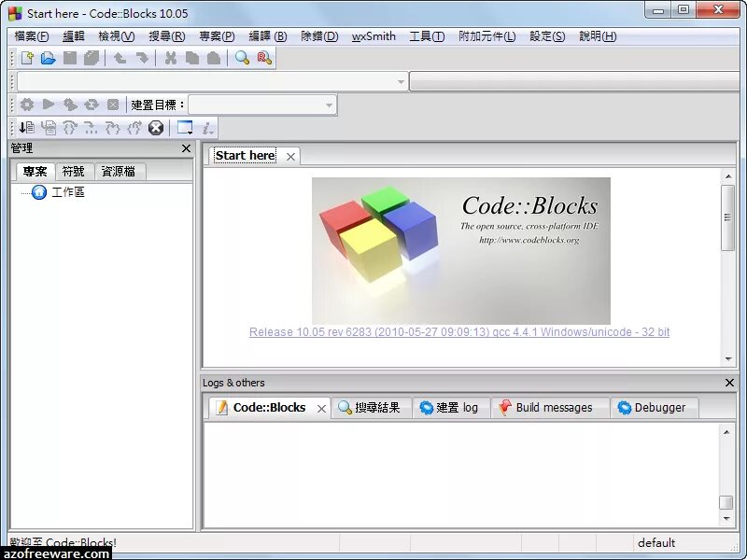Switch to 專案 Projects tab
Viewport: 747px width, 560px height.
(x=35, y=172)
